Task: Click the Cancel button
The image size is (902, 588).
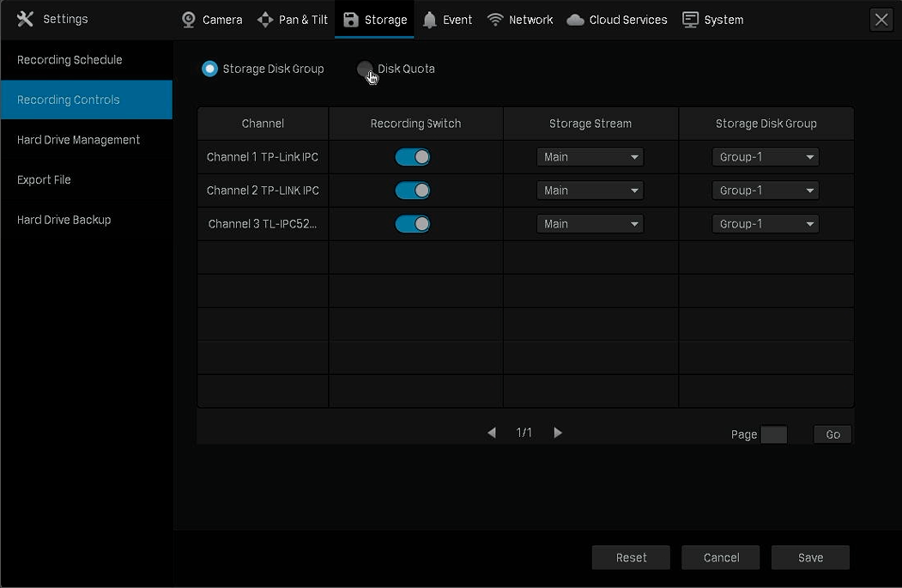Action: click(721, 557)
